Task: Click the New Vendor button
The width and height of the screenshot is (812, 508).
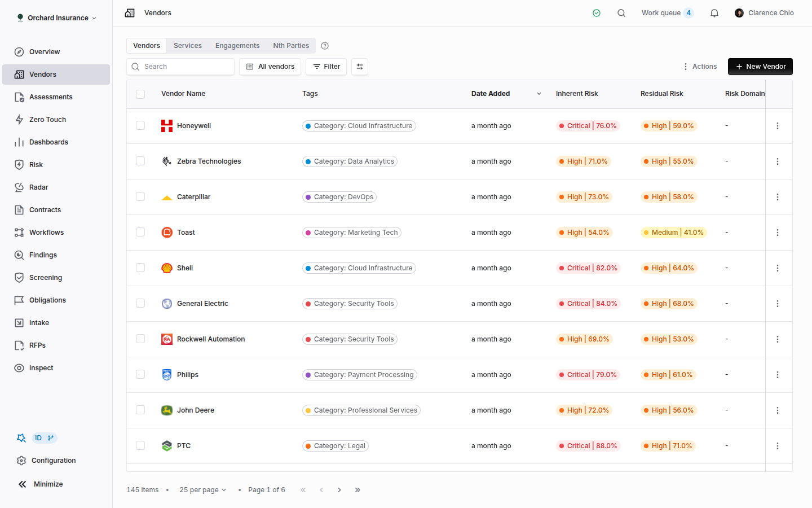Action: pos(760,67)
